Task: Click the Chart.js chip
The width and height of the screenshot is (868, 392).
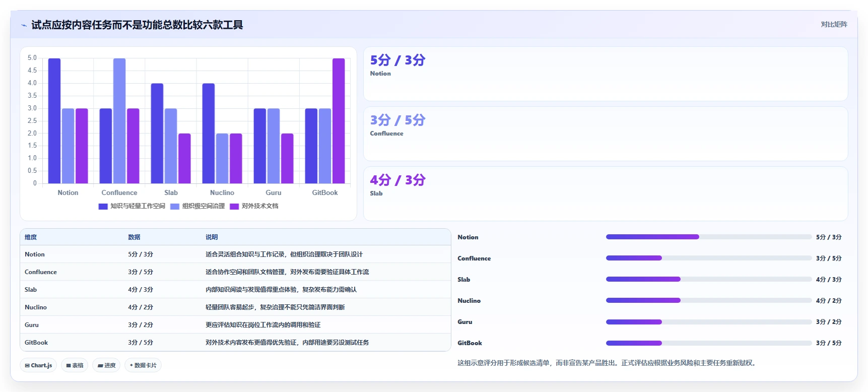Action: [39, 365]
